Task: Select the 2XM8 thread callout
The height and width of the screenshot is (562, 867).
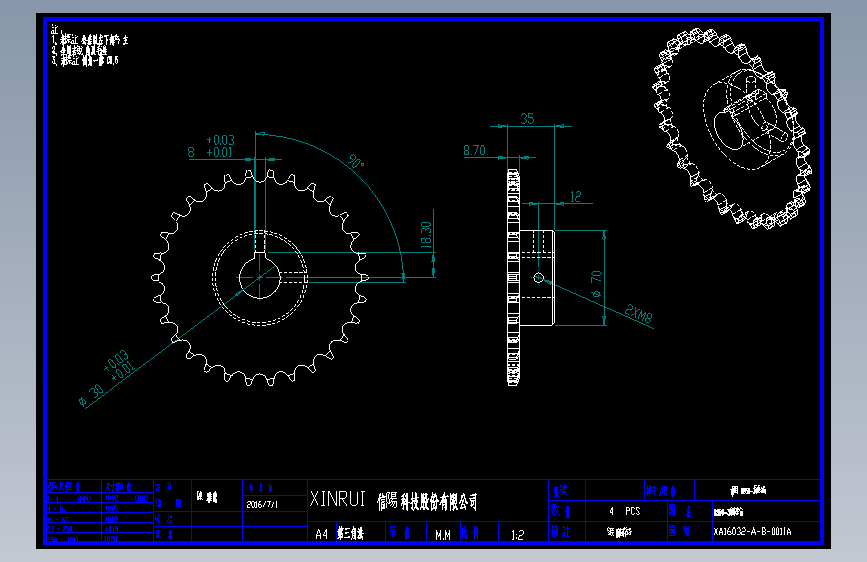Action: click(x=639, y=314)
